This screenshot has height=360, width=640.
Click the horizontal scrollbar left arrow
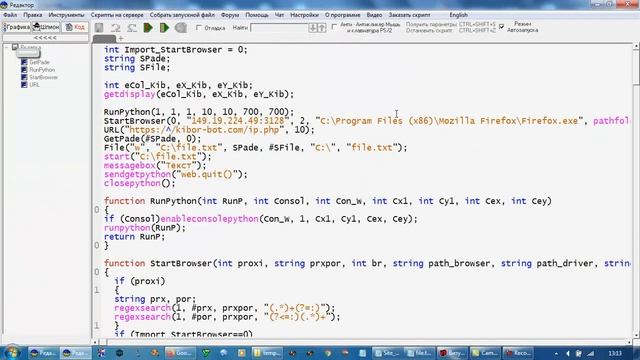pyautogui.click(x=95, y=342)
